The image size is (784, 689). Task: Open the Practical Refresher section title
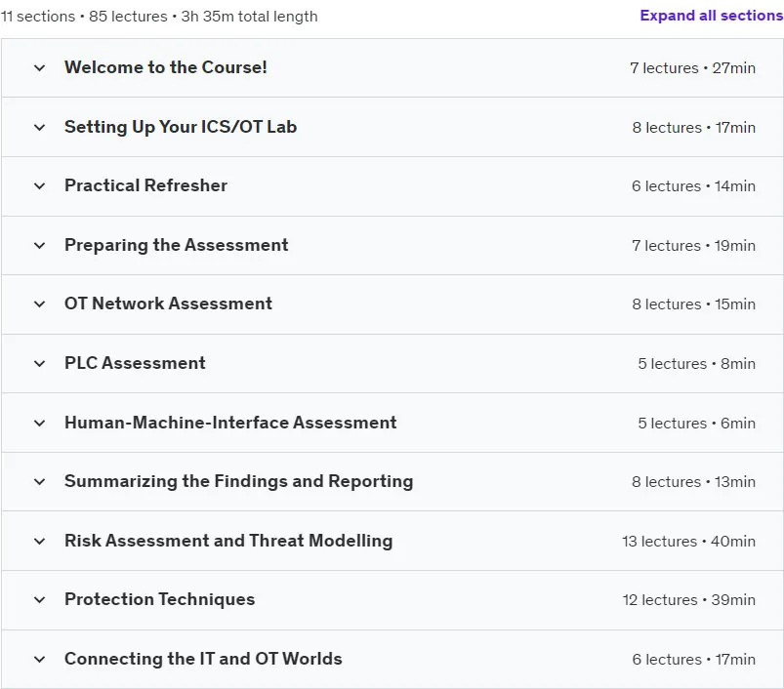(x=146, y=185)
